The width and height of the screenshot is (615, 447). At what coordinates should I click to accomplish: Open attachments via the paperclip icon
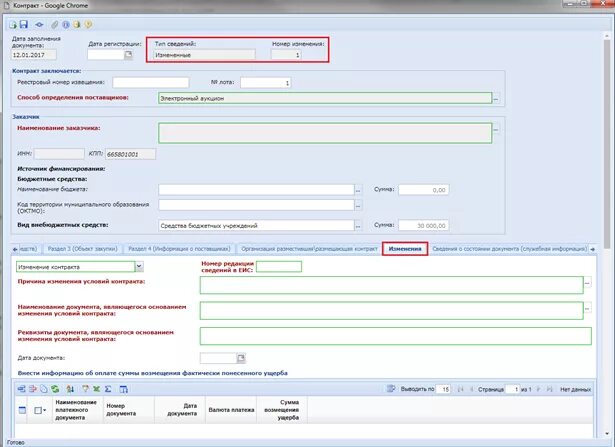(55, 25)
